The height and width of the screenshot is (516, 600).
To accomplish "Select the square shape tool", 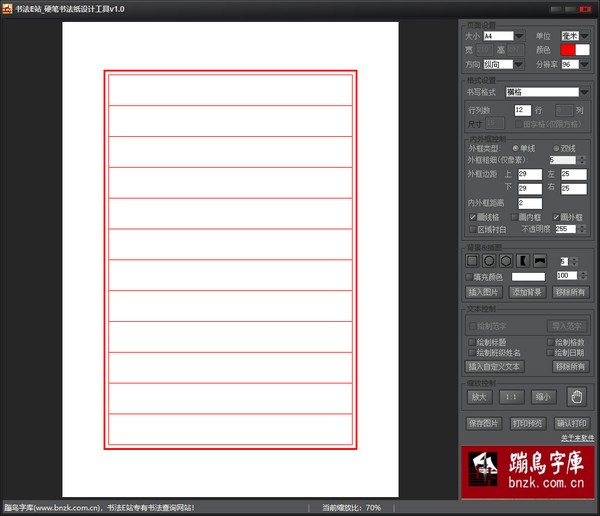I will click(473, 260).
